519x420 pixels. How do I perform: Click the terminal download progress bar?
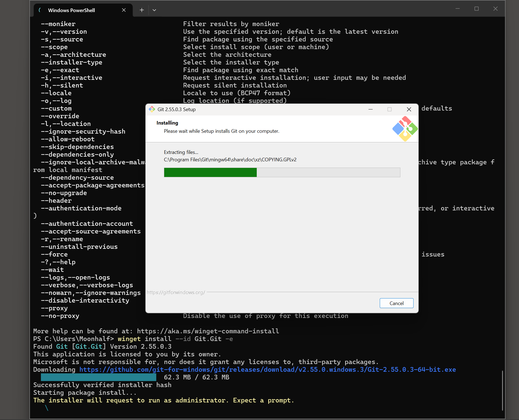tap(99, 377)
